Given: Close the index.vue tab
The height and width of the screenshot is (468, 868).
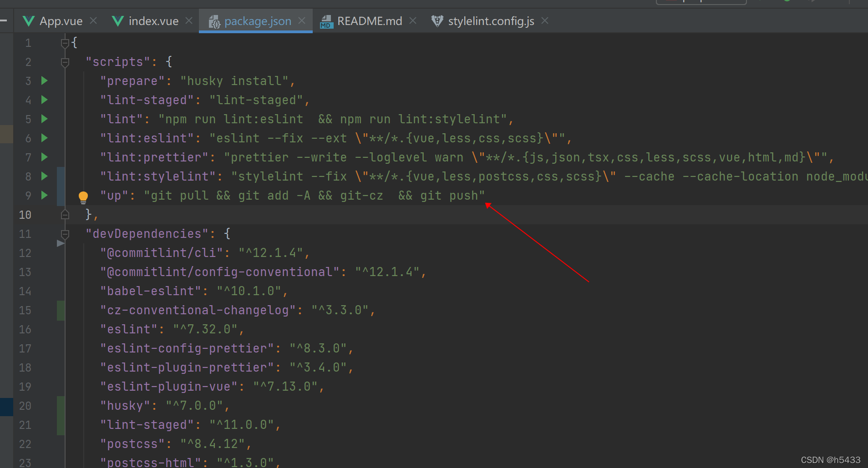Looking at the screenshot, I should point(189,21).
